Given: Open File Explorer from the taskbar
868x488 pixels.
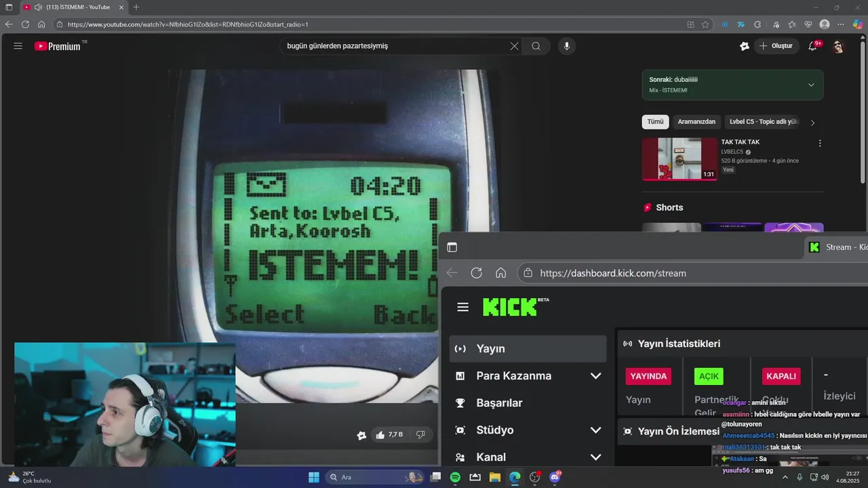Looking at the screenshot, I should click(x=495, y=477).
